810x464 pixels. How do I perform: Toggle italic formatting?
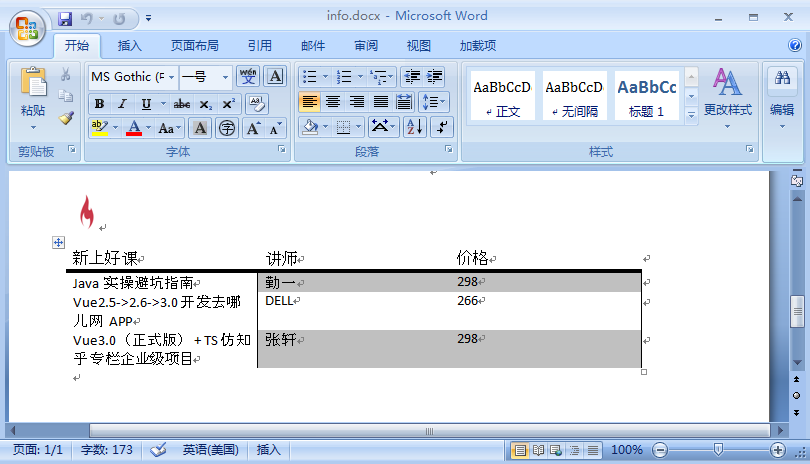tap(122, 104)
